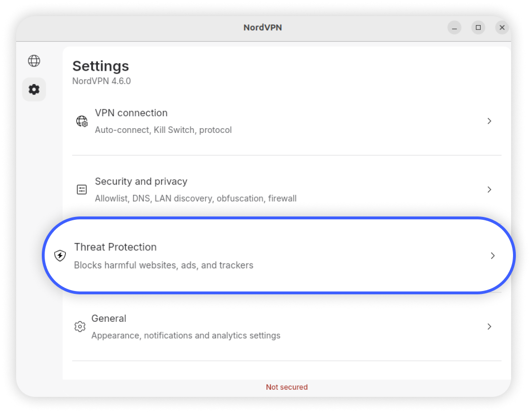
Task: Open Security and privacy settings
Action: click(141, 181)
